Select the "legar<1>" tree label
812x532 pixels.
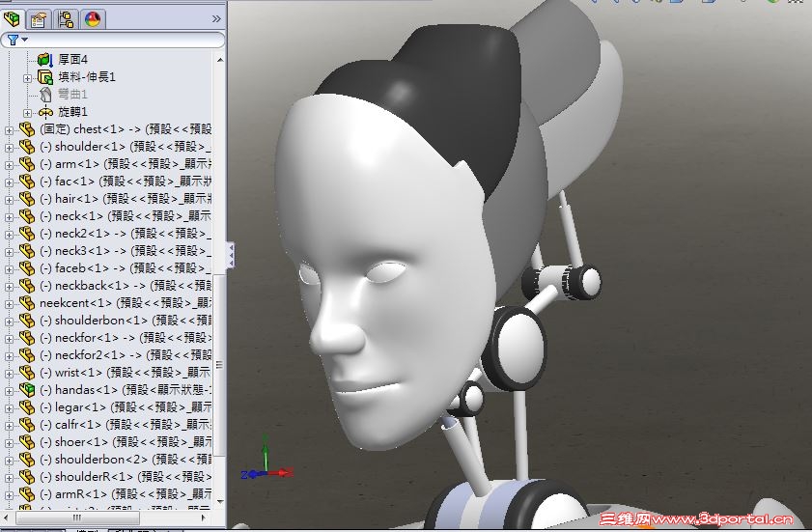[x=81, y=407]
